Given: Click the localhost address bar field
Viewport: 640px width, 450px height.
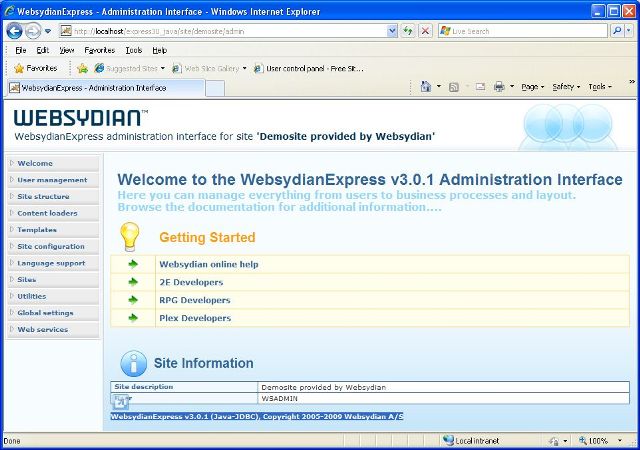Looking at the screenshot, I should tap(223, 31).
